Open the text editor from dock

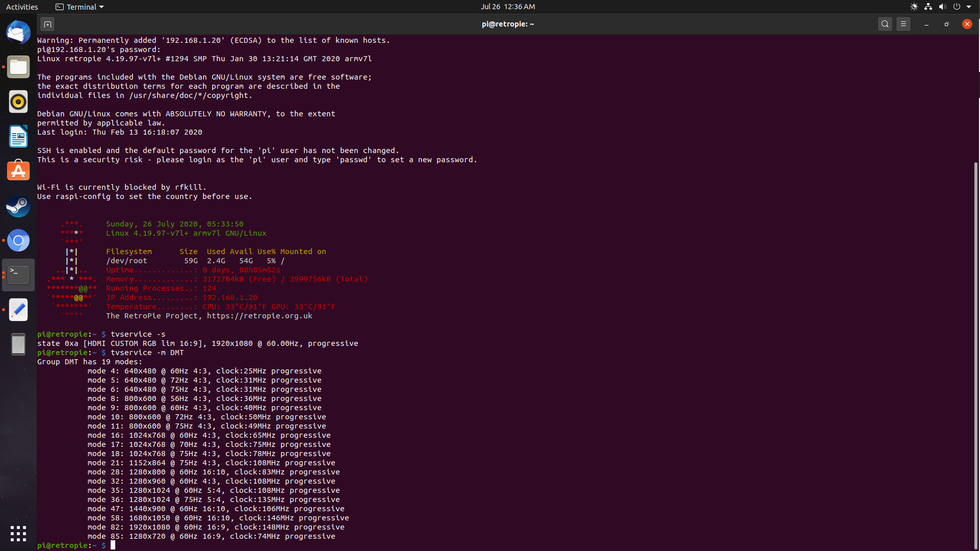coord(18,310)
